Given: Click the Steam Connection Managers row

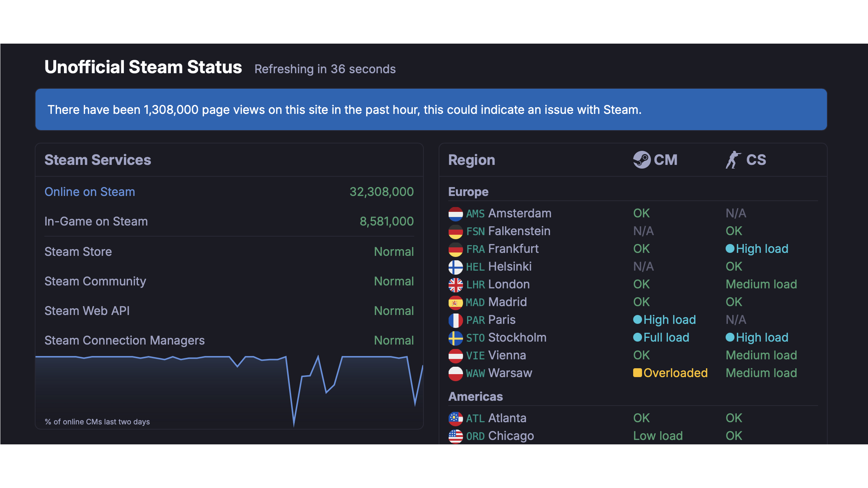Looking at the screenshot, I should 229,340.
